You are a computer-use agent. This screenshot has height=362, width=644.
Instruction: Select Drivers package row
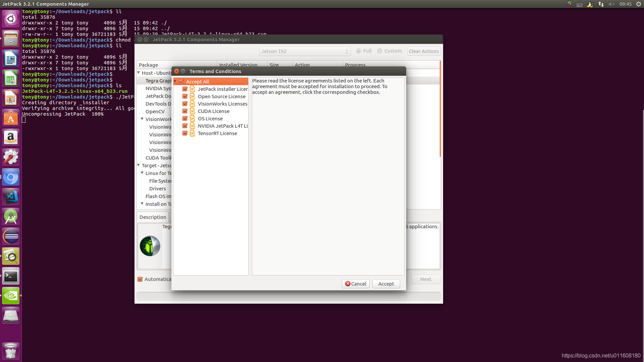point(157,189)
